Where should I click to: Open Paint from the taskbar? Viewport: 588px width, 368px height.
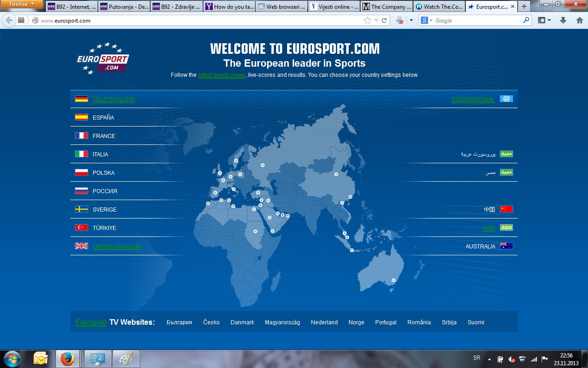click(126, 359)
